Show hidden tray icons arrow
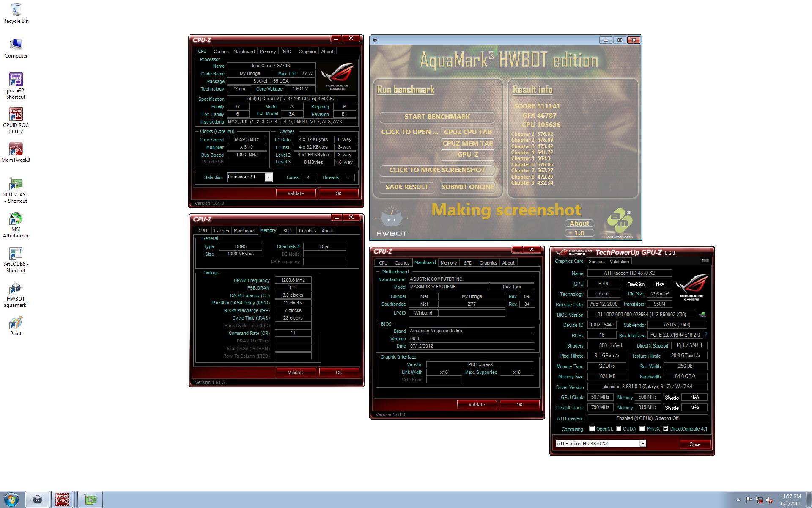Viewport: 812px width, 508px height. (738, 500)
